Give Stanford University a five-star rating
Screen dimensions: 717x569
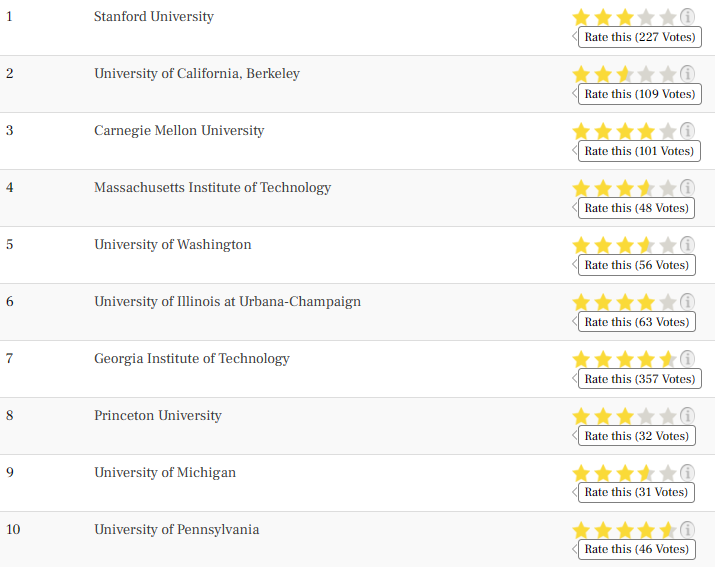668,17
